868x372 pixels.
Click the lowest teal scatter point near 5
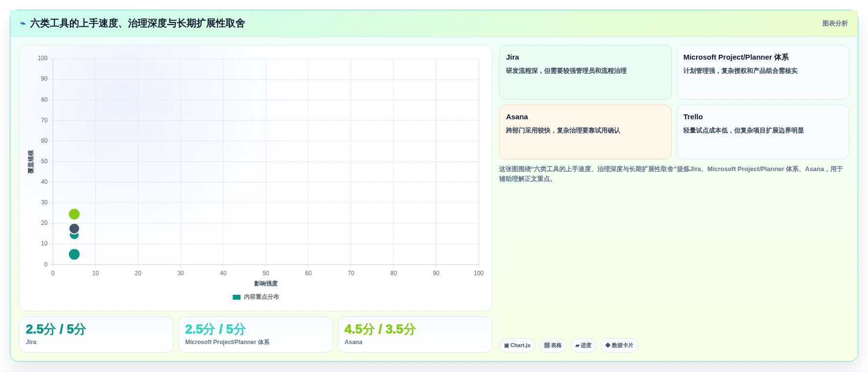[74, 254]
